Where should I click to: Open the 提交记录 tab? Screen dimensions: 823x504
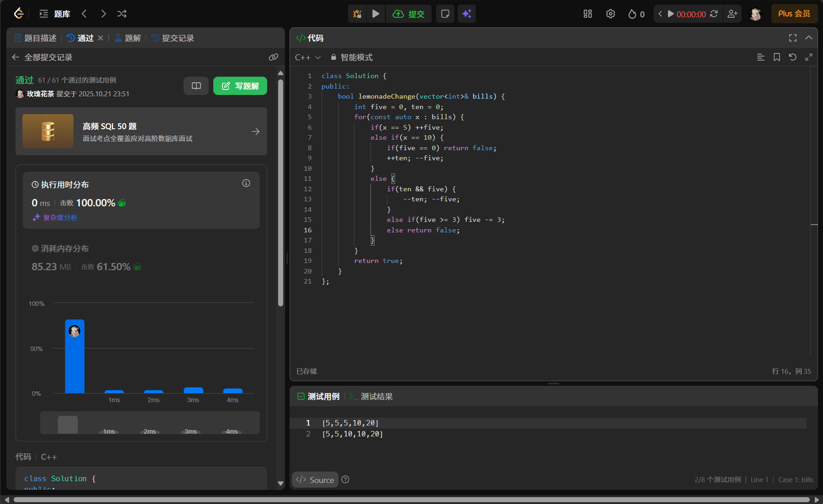tap(173, 38)
